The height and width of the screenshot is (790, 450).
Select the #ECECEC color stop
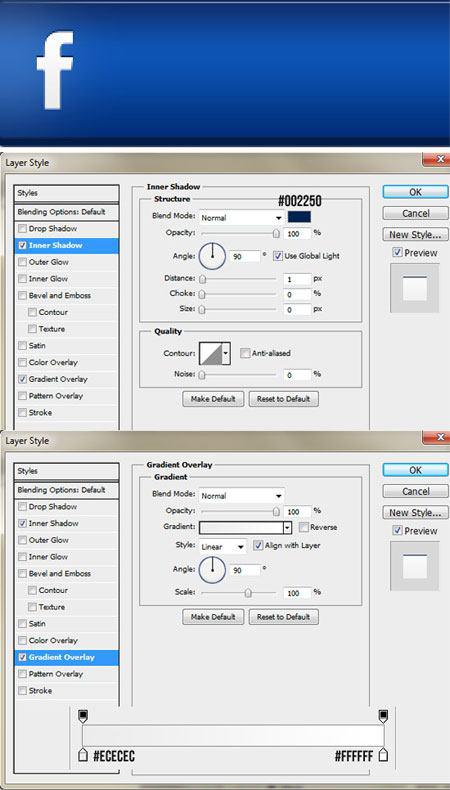[x=84, y=754]
